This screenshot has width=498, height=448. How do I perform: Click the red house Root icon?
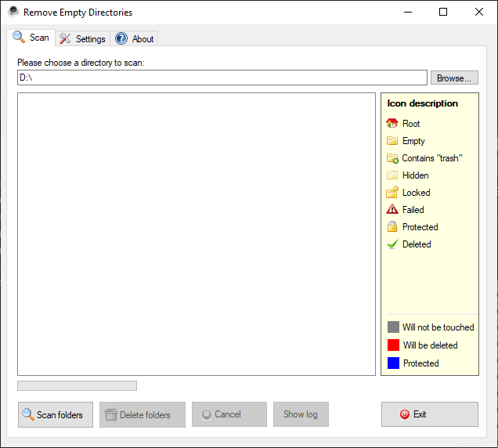tap(392, 124)
